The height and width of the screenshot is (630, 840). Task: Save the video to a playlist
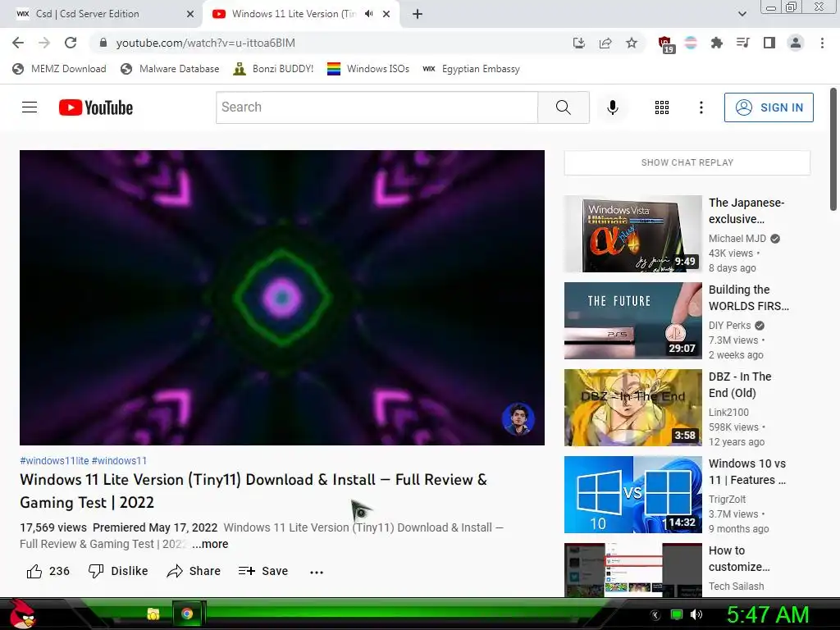tap(263, 571)
